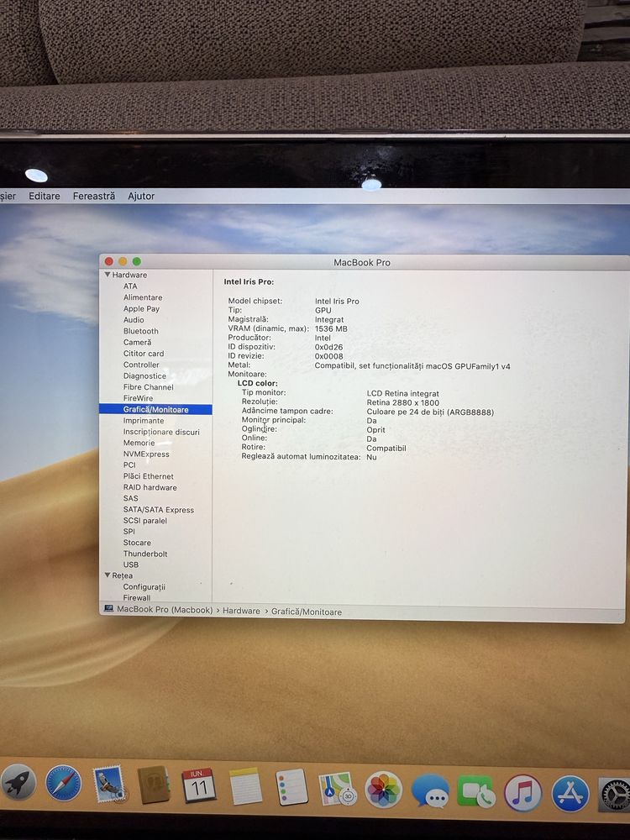Viewport: 630px width, 840px height.
Task: Select Stocare in the sidebar
Action: click(137, 543)
